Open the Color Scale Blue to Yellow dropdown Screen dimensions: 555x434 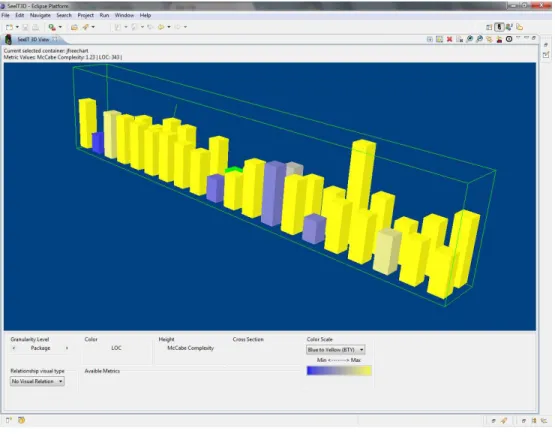[336, 350]
